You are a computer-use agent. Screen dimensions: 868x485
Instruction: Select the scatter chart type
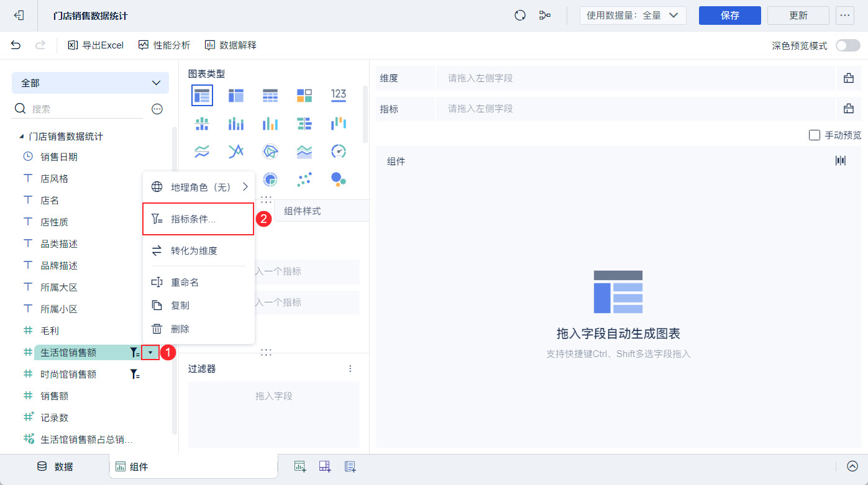click(304, 179)
